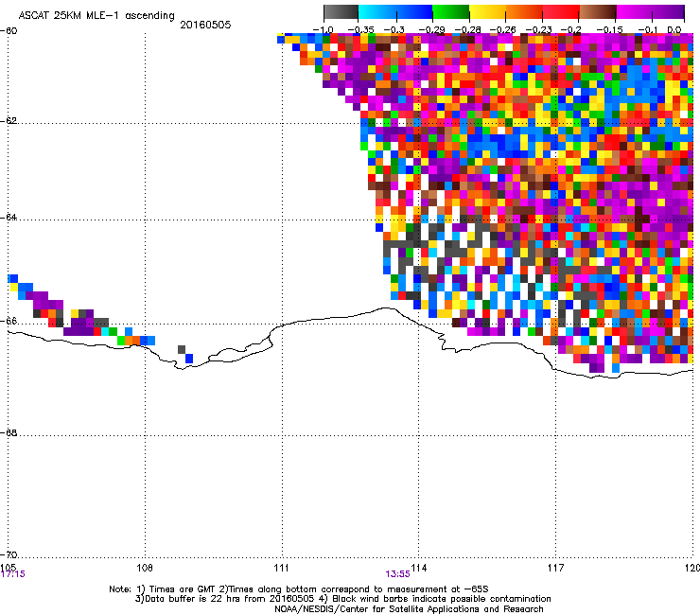Click the credit "NOAA/NESDIS/Center for Satellite Applications and Research"
The height and width of the screenshot is (615, 700).
(x=409, y=609)
